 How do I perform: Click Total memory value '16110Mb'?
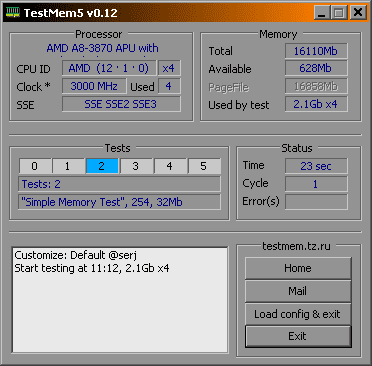point(316,51)
